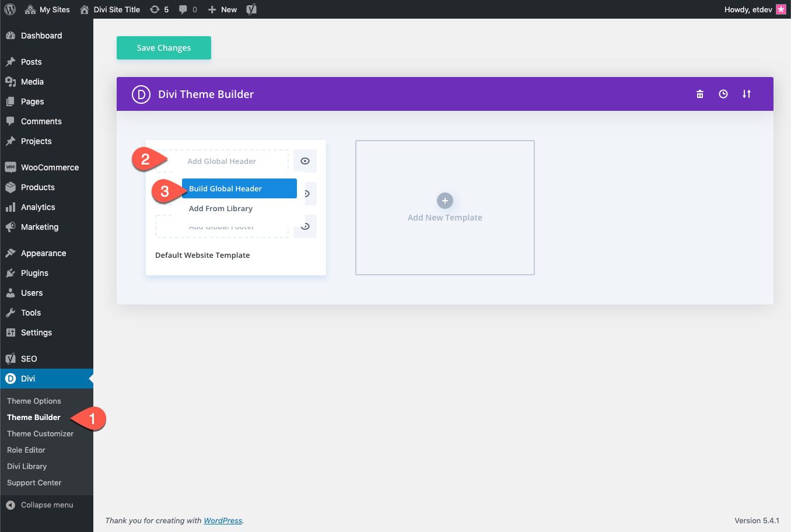Viewport: 791px width, 532px height.
Task: Collapse the admin sidebar menu
Action: pos(47,505)
